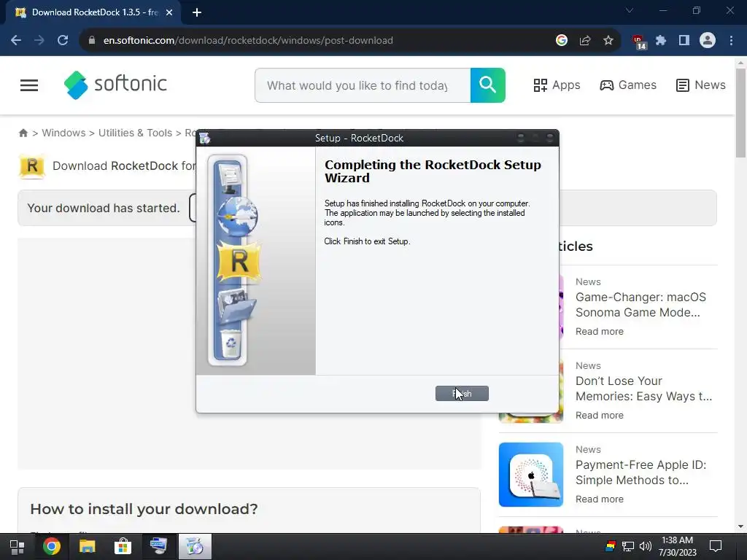747x560 pixels.
Task: Open Game-Changer macOS Sonoma article
Action: pyautogui.click(x=640, y=305)
